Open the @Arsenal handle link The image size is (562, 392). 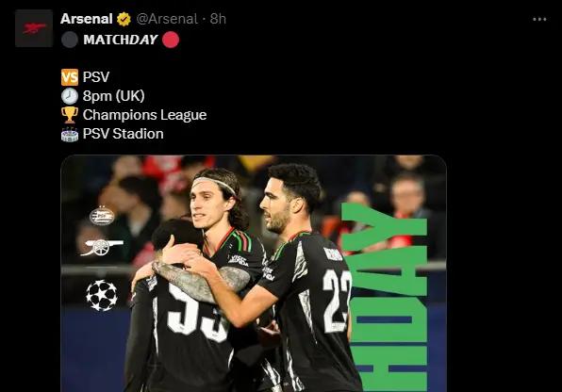pos(167,19)
